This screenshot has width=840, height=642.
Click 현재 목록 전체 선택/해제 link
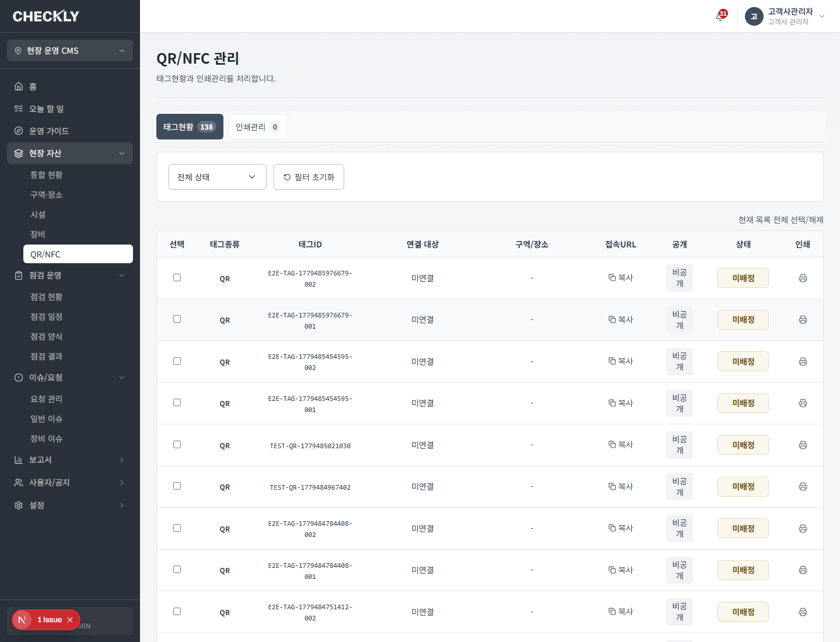click(781, 220)
